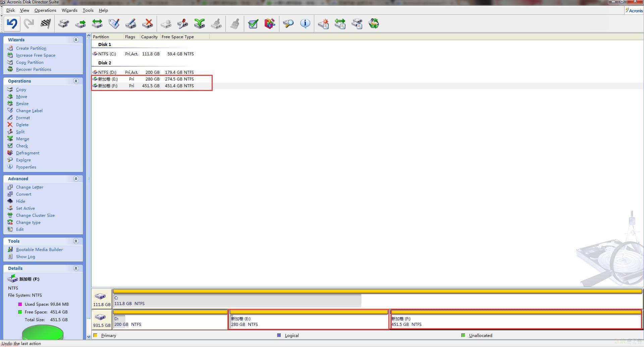644x347 pixels.
Task: Open Bootable Media Builder
Action: point(39,250)
